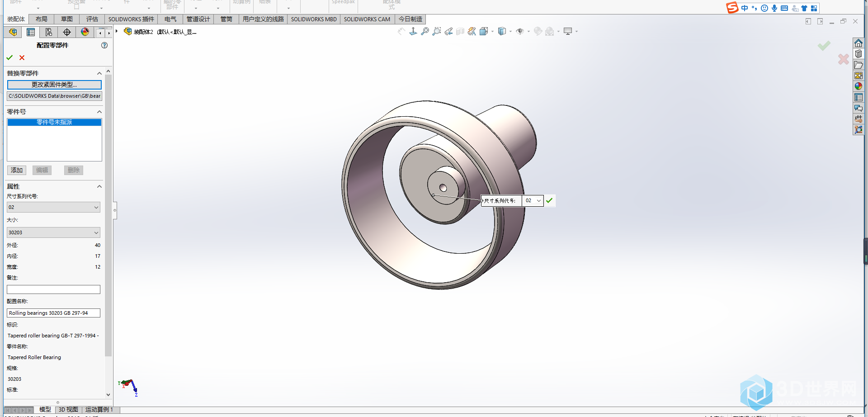The width and height of the screenshot is (868, 417).
Task: Open SOLIDWORKS Resources home icon in task pane
Action: pos(859,43)
